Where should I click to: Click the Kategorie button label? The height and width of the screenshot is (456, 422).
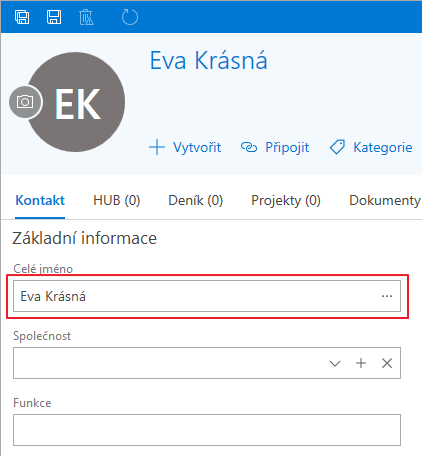click(383, 147)
